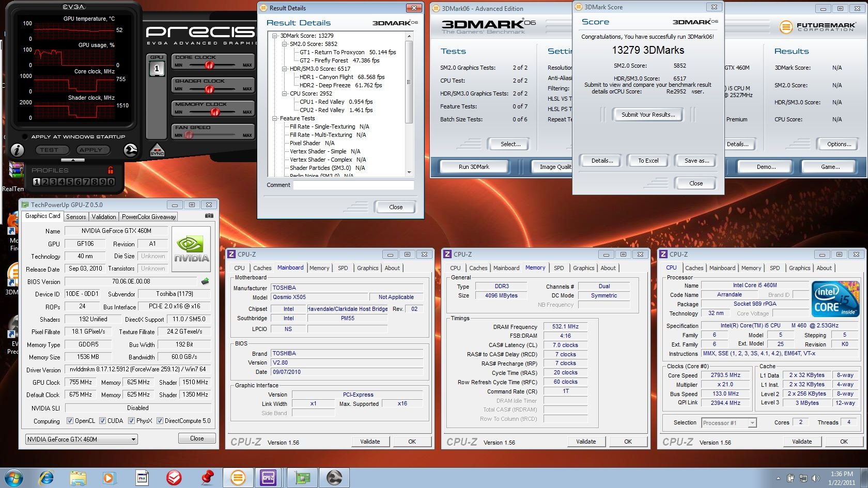Click the red pushpin taskbar icon
Viewport: 868px width, 488px height.
(208, 478)
